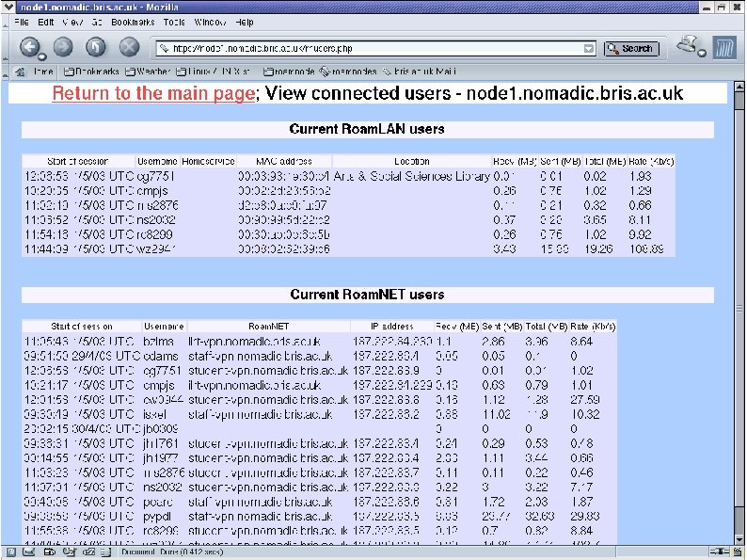This screenshot has width=747, height=560.
Task: Reload the page using the Reload icon
Action: [96, 47]
